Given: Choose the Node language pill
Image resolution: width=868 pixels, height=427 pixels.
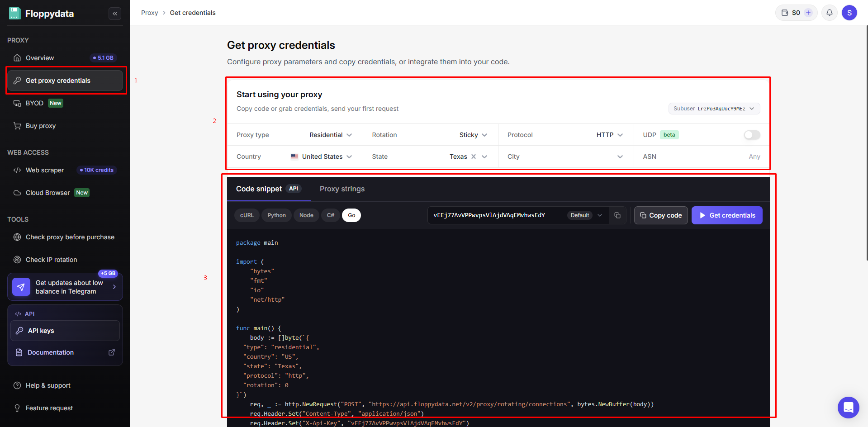Looking at the screenshot, I should tap(306, 215).
